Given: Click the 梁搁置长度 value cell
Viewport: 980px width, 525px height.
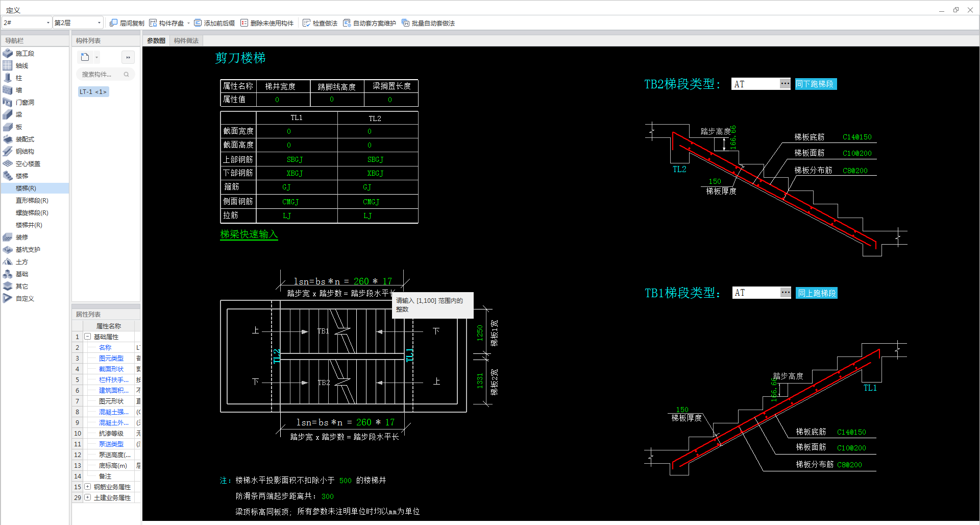Looking at the screenshot, I should (391, 100).
